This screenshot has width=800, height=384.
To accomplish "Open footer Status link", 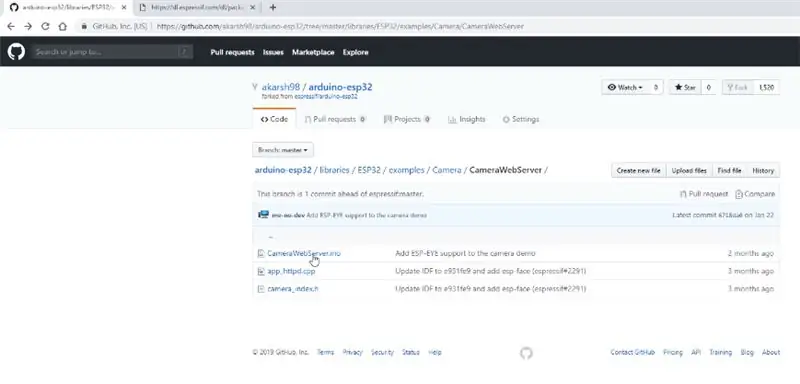I will point(411,352).
